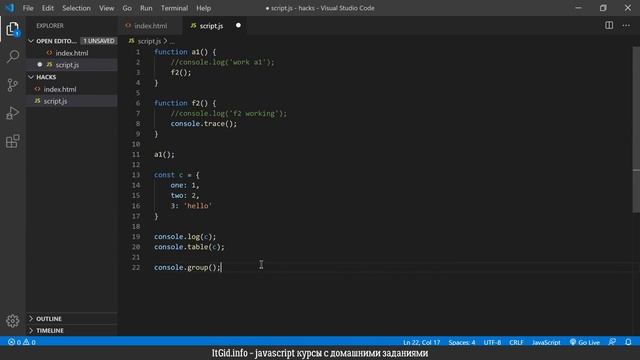640x360 pixels.
Task: Open the breadcrumb ellipsis after script.js
Action: tap(172, 41)
